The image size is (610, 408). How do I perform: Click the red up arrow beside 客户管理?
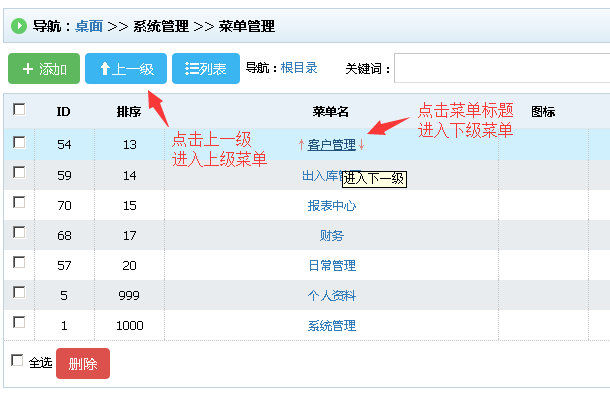[x=301, y=145]
